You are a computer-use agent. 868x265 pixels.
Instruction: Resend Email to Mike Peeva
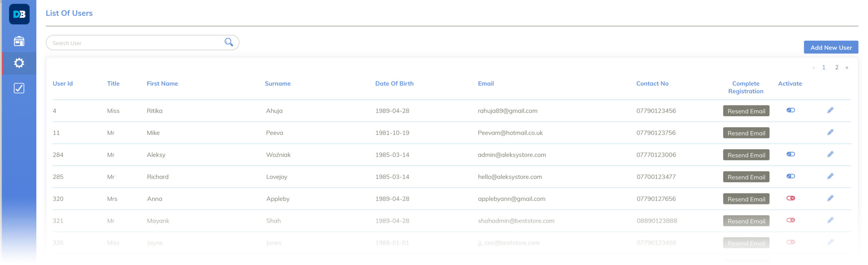[x=746, y=133]
